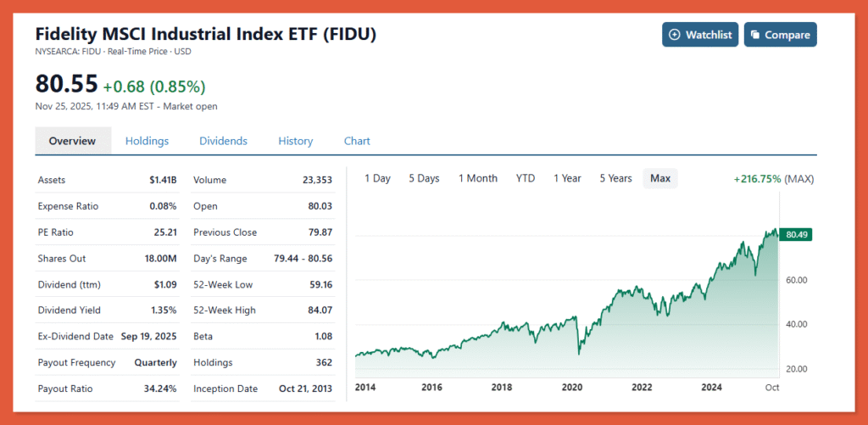This screenshot has height=425, width=868.
Task: Click the Payout Ratio value 34.24%
Action: tap(160, 389)
